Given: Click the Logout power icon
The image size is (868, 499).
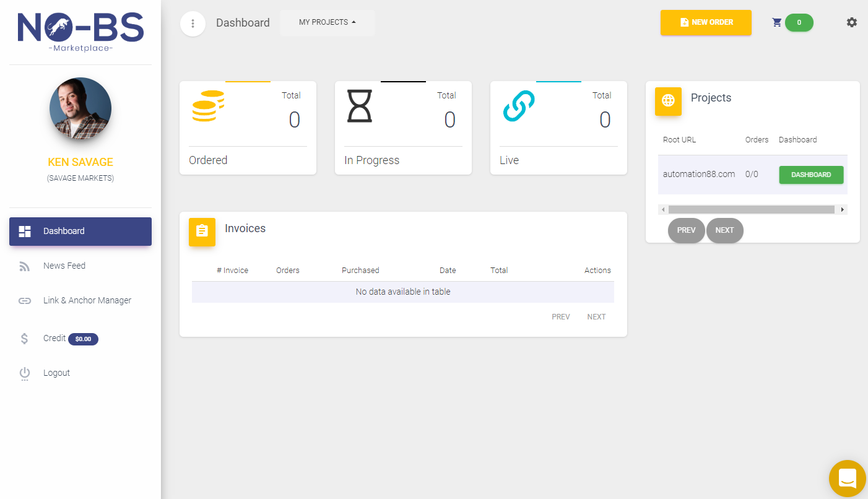Looking at the screenshot, I should (25, 373).
